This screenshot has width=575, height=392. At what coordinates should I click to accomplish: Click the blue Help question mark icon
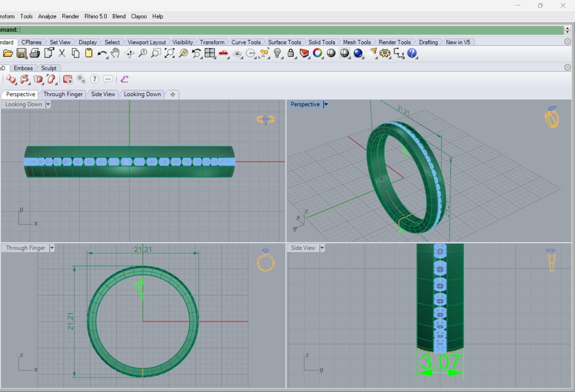[412, 53]
